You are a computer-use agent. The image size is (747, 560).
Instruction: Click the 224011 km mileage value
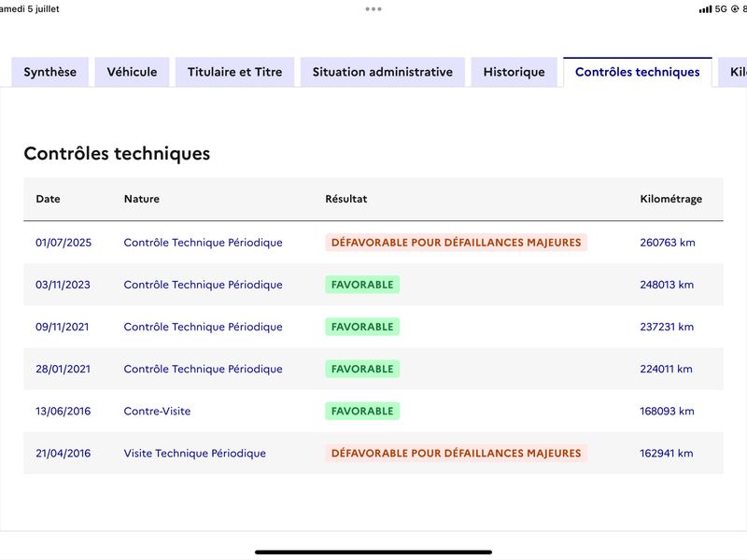tap(666, 369)
